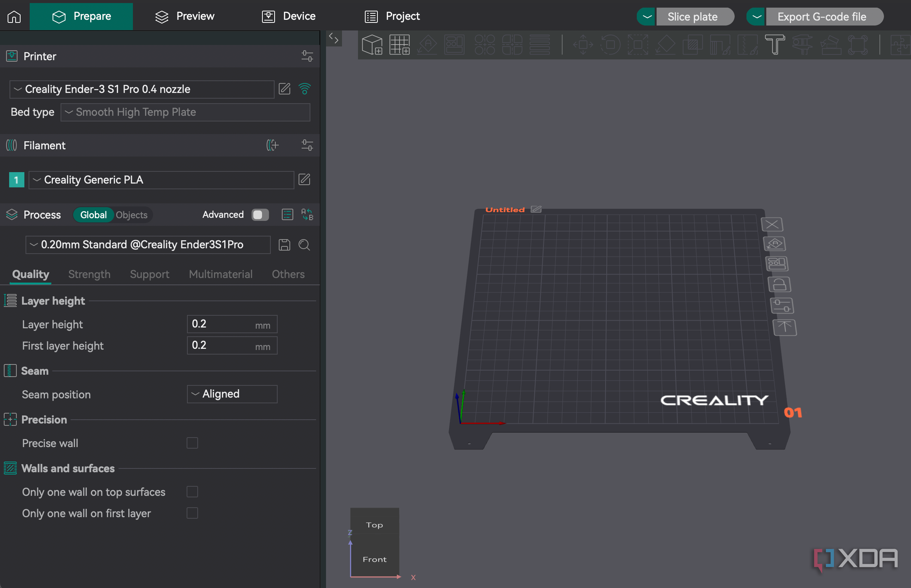Open the Bed type dropdown
Screen dimensions: 911x588
[x=185, y=112]
